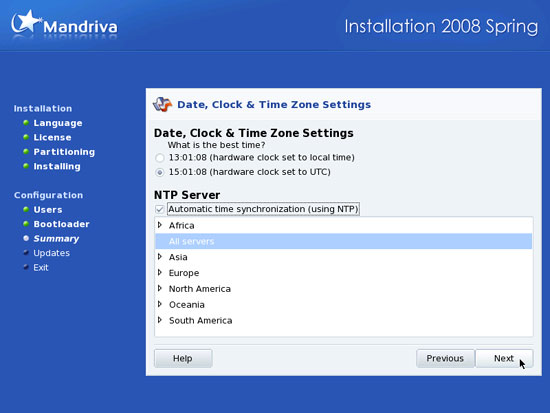The height and width of the screenshot is (413, 550).
Task: Expand the Europe server group
Action: 160,272
